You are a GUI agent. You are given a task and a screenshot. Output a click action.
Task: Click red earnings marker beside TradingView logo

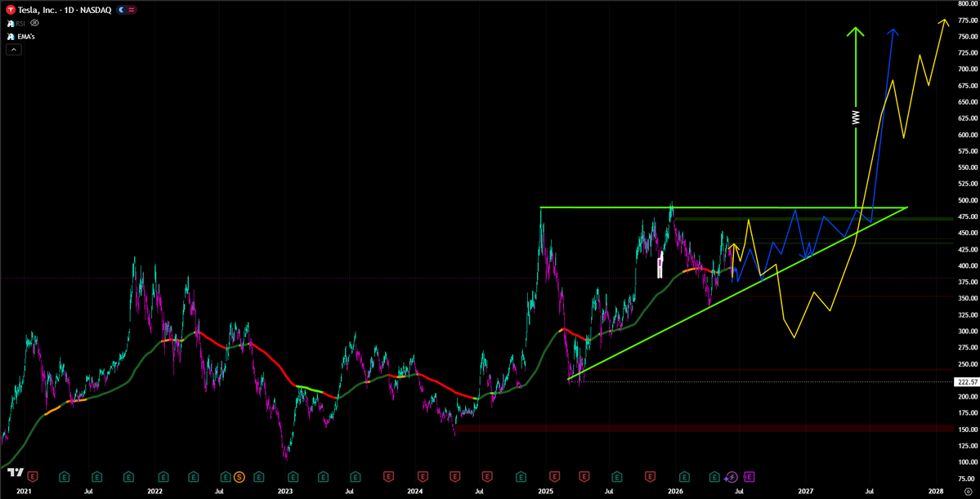pos(31,477)
